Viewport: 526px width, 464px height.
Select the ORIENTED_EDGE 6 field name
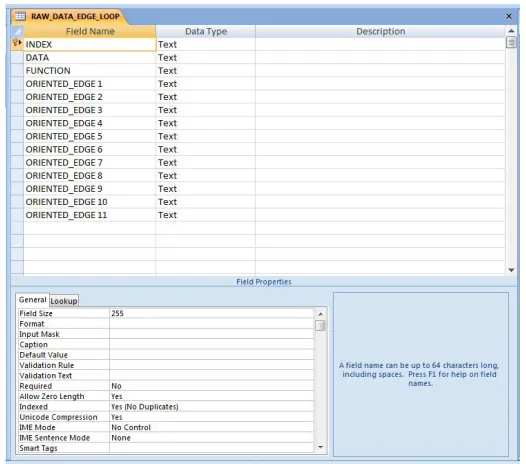tap(90, 149)
